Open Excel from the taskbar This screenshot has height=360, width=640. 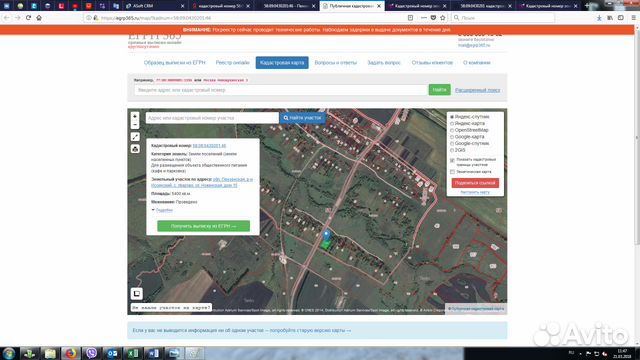coord(133,353)
